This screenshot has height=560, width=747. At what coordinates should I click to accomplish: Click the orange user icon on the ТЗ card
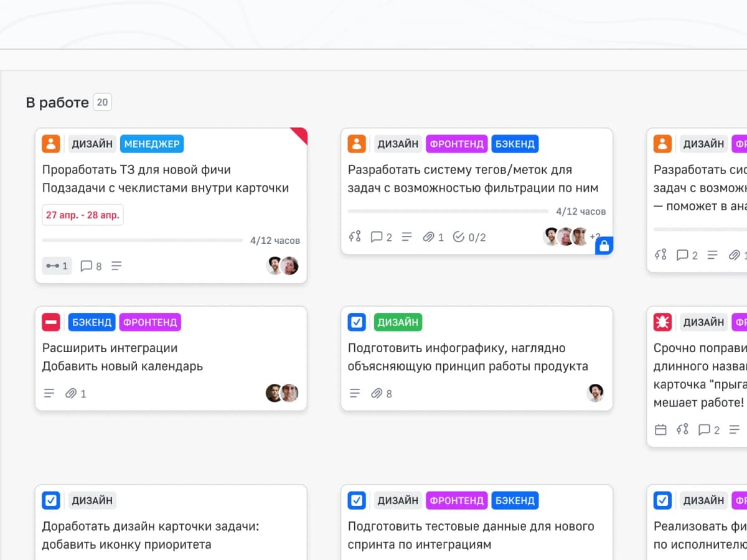(x=50, y=144)
